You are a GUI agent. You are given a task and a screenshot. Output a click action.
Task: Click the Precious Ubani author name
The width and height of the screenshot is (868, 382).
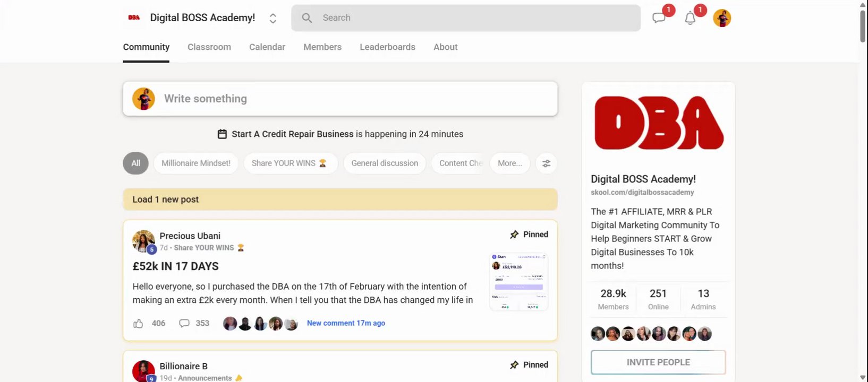pos(190,236)
